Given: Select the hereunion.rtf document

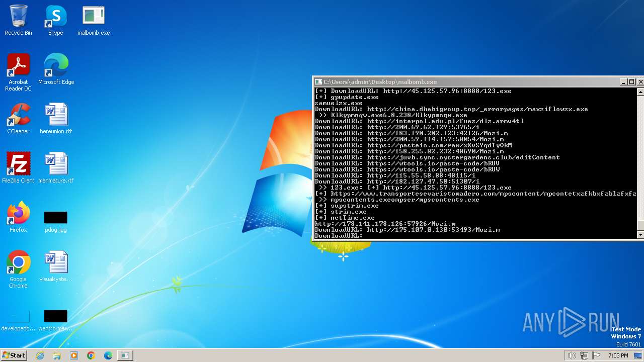Looking at the screenshot, I should pyautogui.click(x=56, y=119).
